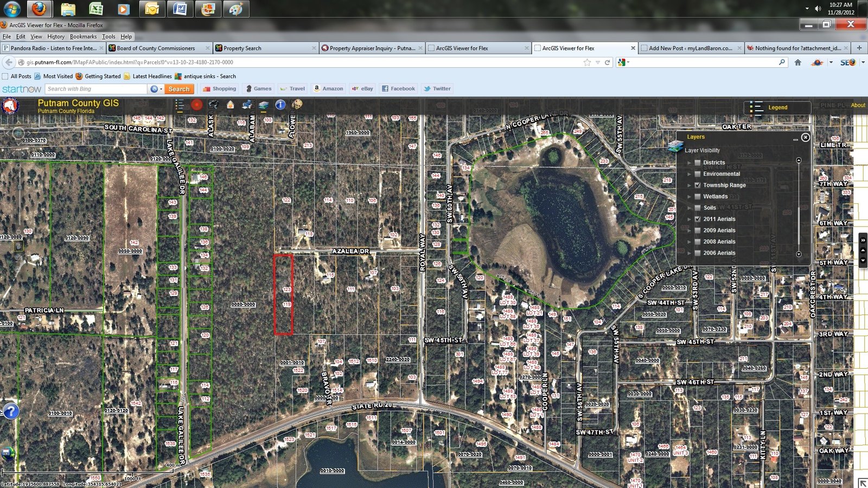Expand the 2009 Aerials layer arrow
This screenshot has width=868, height=488.
[x=690, y=230]
